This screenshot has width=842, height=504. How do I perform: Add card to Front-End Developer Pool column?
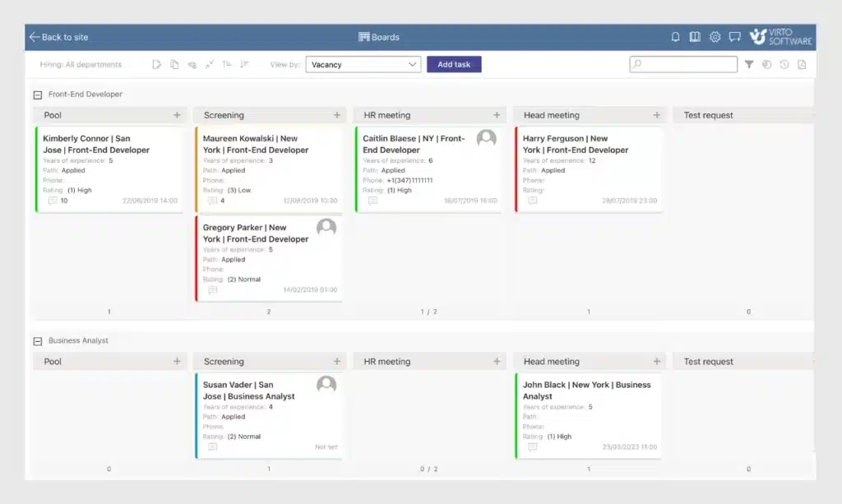[x=177, y=115]
